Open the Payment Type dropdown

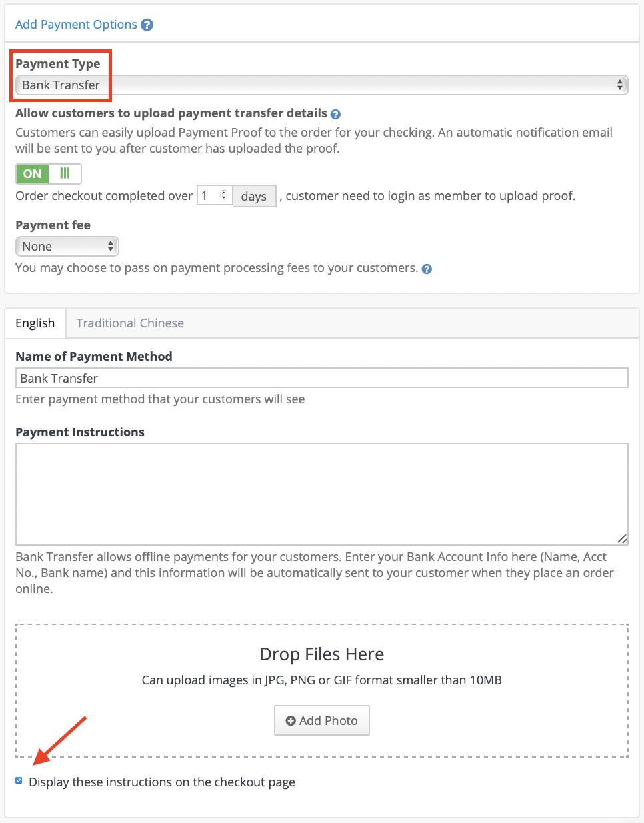[322, 85]
